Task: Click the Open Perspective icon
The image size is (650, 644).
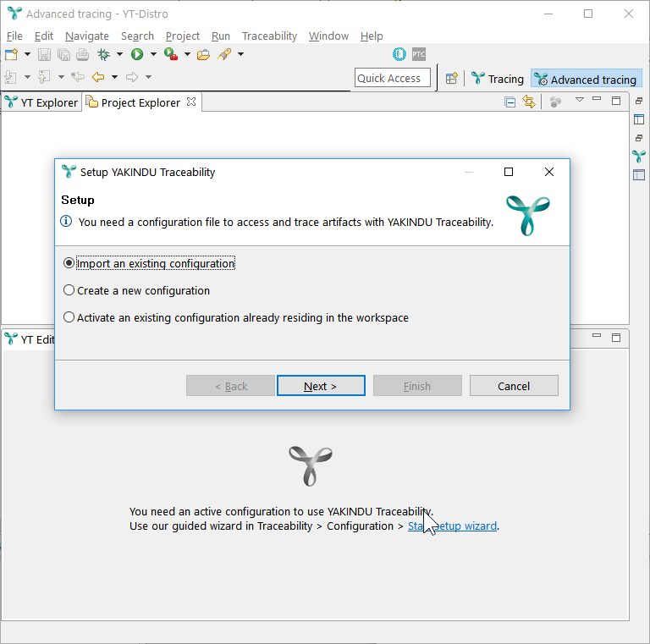Action: [x=451, y=79]
